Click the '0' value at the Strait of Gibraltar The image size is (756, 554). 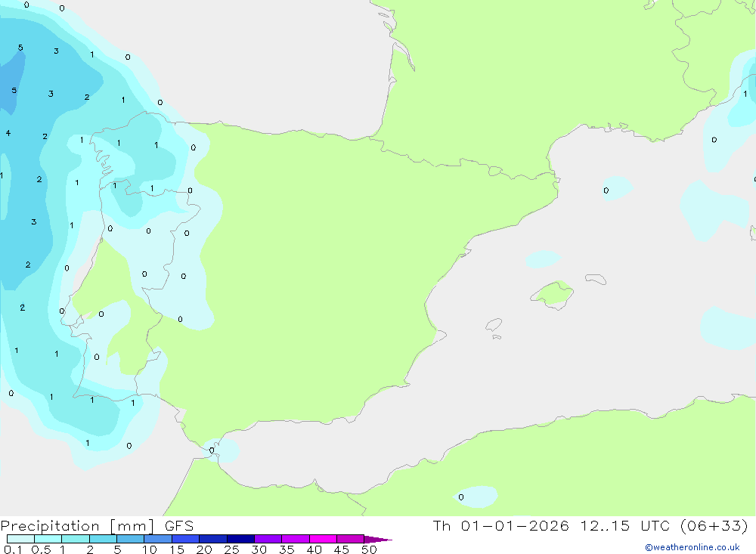coord(212,450)
